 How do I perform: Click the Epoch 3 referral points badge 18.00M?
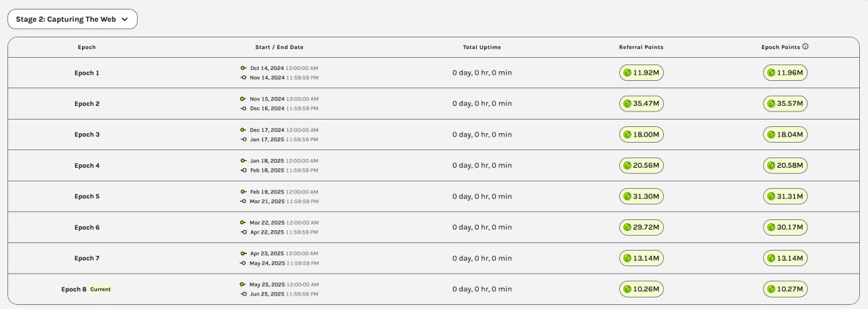[641, 134]
